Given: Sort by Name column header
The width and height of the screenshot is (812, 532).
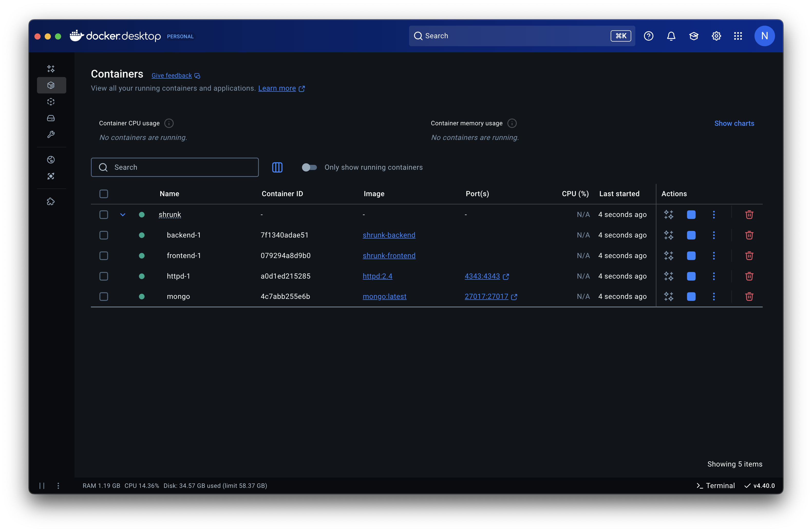Looking at the screenshot, I should (169, 194).
